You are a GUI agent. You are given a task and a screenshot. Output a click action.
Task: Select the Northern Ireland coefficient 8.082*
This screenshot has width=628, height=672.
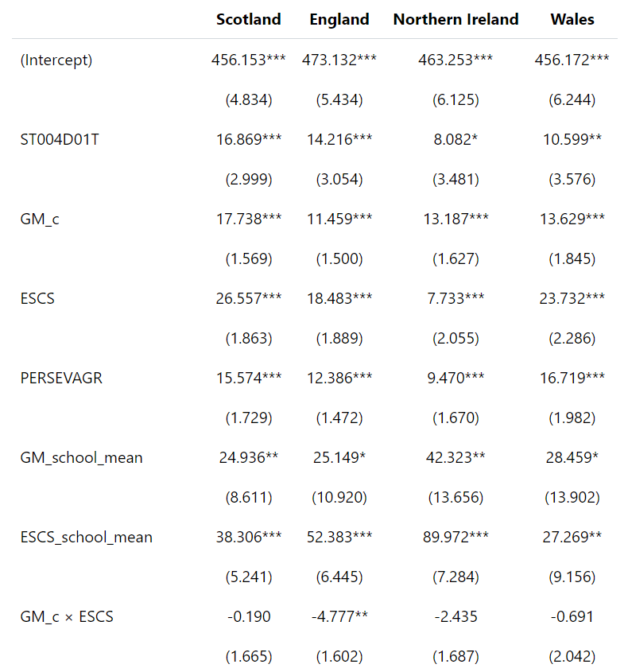(455, 140)
